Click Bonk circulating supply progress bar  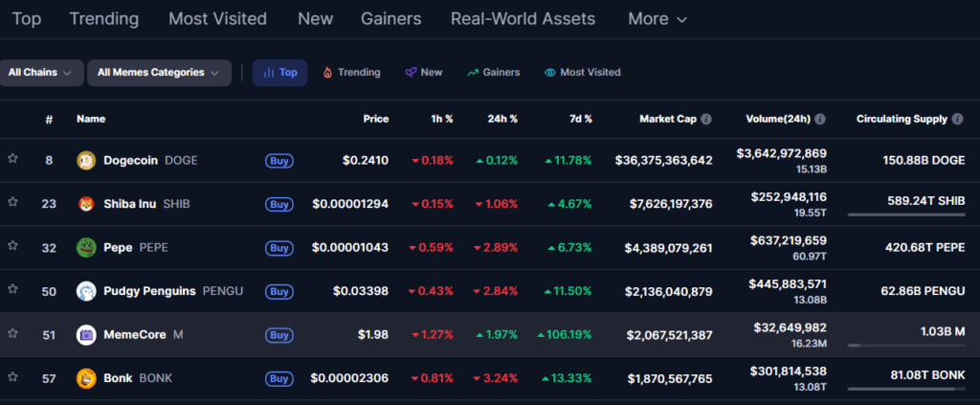(906, 389)
